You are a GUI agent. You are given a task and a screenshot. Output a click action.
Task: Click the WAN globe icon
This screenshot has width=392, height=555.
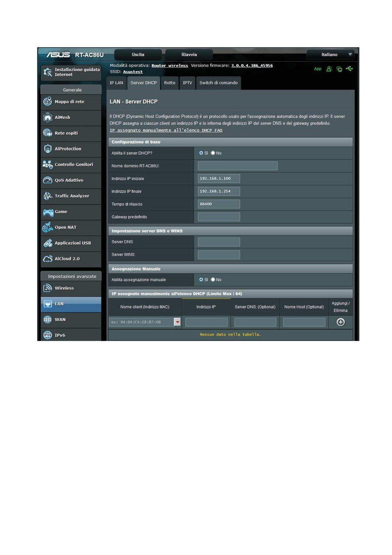click(47, 319)
